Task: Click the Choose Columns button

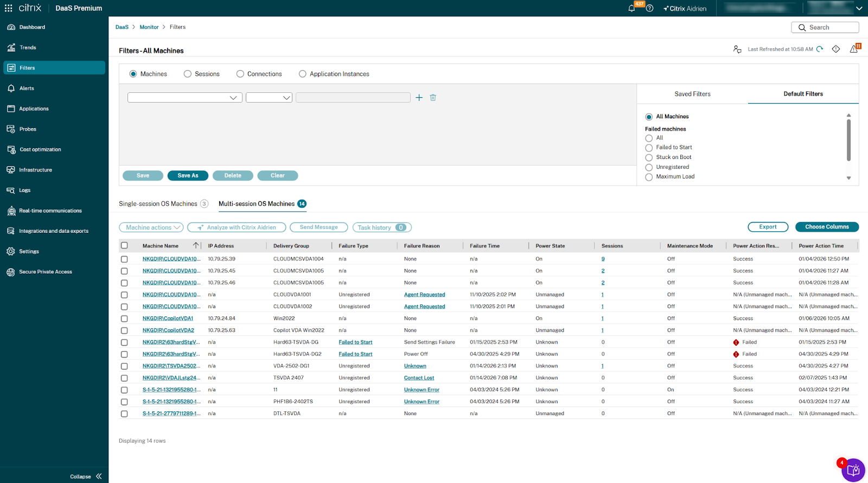Action: (x=827, y=227)
